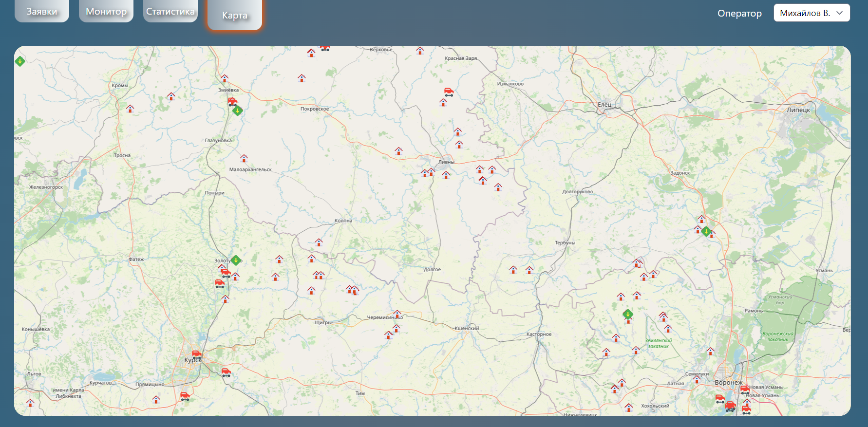Select the house marker just below Колпна
The image size is (868, 427).
point(319,242)
